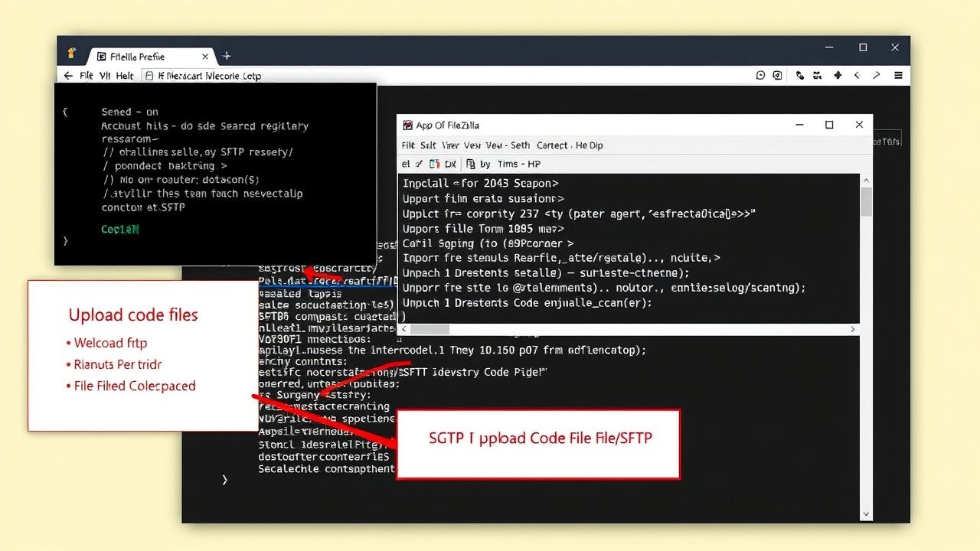980x551 pixels.
Task: Click the green 'Cecla' text in the terminal
Action: tap(119, 228)
